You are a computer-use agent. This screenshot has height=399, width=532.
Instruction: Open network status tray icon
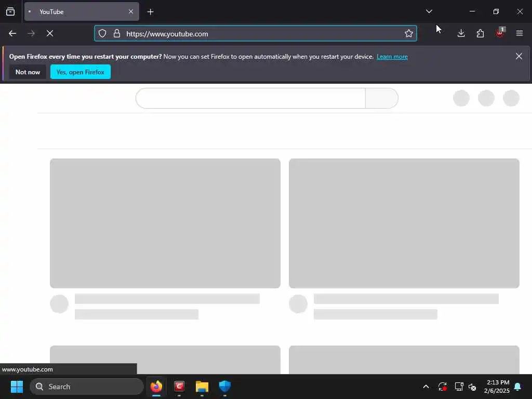[459, 387]
